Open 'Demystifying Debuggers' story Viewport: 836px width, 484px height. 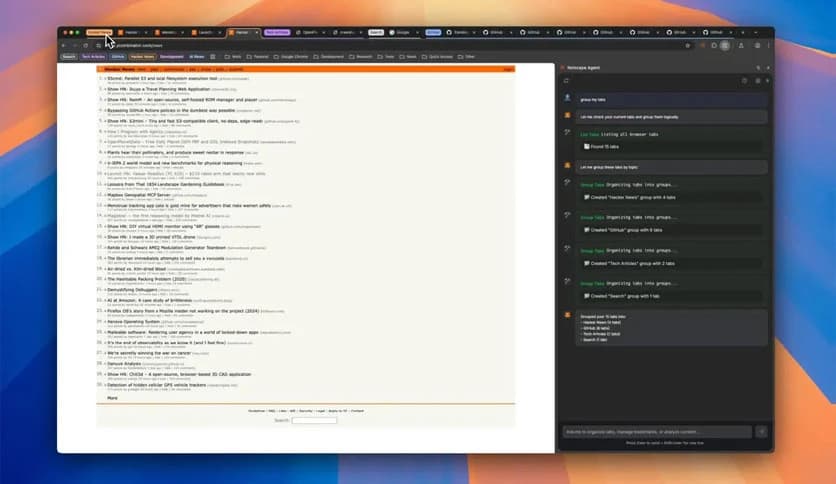tap(132, 290)
